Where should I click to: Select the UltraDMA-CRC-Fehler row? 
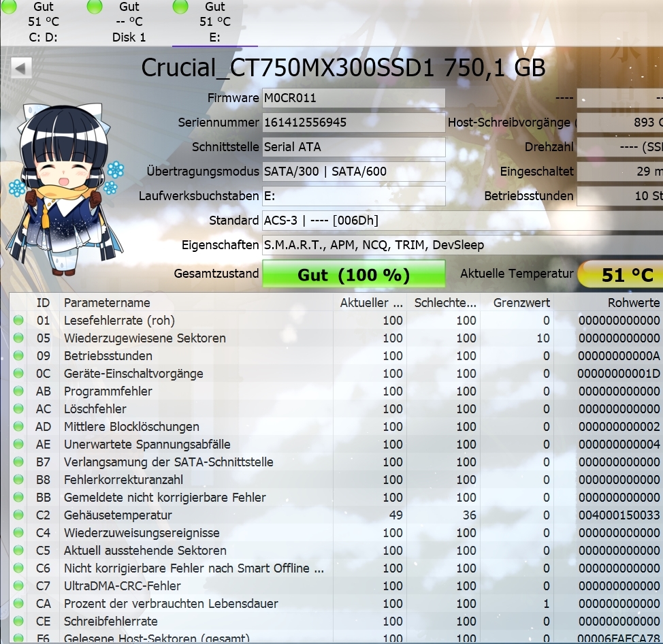tap(336, 586)
